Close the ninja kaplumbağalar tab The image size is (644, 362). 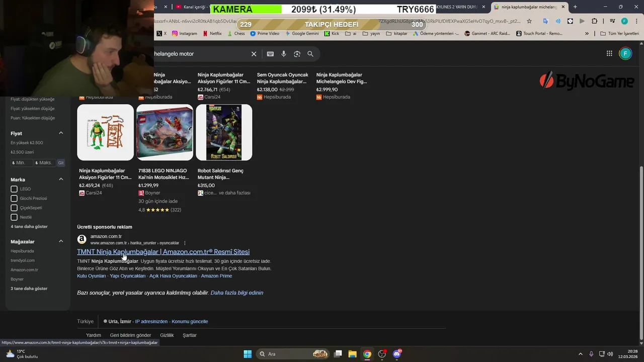tap(563, 7)
